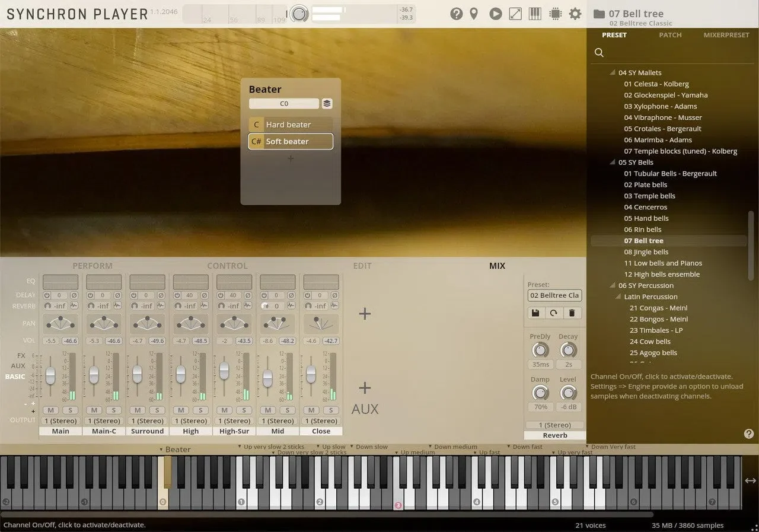Open the Close channel output dropdown

[321, 420]
